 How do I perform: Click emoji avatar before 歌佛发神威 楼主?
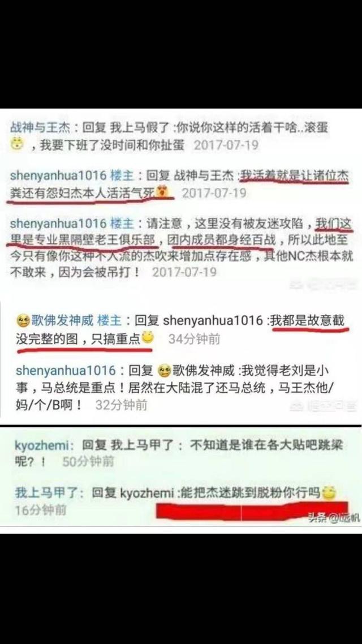pyautogui.click(x=23, y=320)
